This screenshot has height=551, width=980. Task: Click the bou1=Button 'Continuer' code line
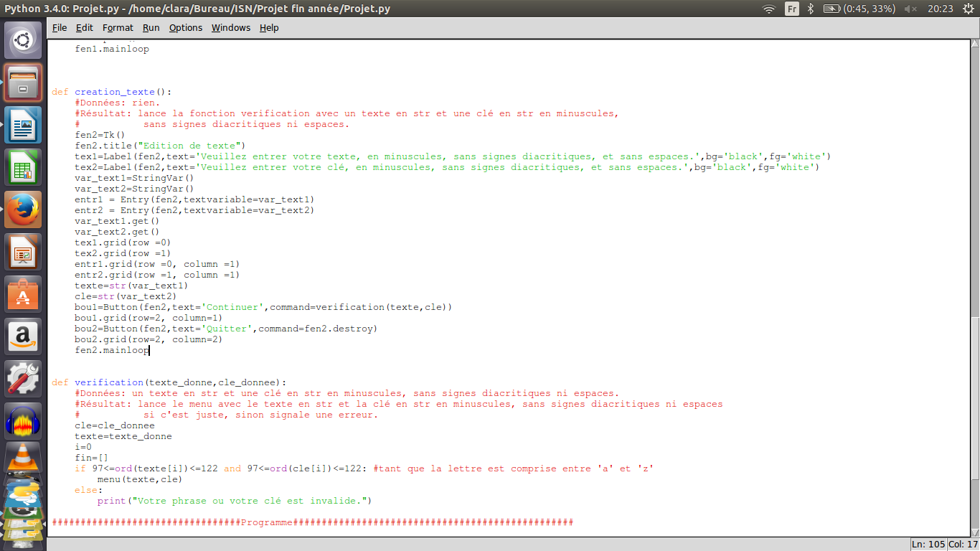pyautogui.click(x=263, y=307)
